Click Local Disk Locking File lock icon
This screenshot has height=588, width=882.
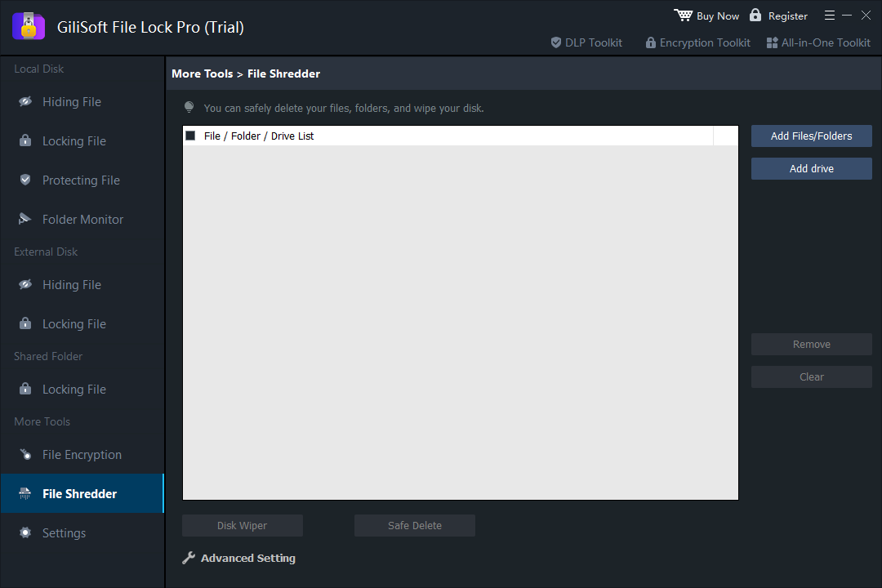(x=25, y=140)
